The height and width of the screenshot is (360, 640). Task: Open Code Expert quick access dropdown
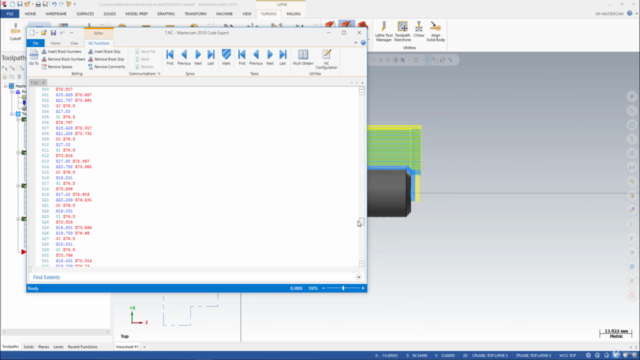pyautogui.click(x=71, y=33)
